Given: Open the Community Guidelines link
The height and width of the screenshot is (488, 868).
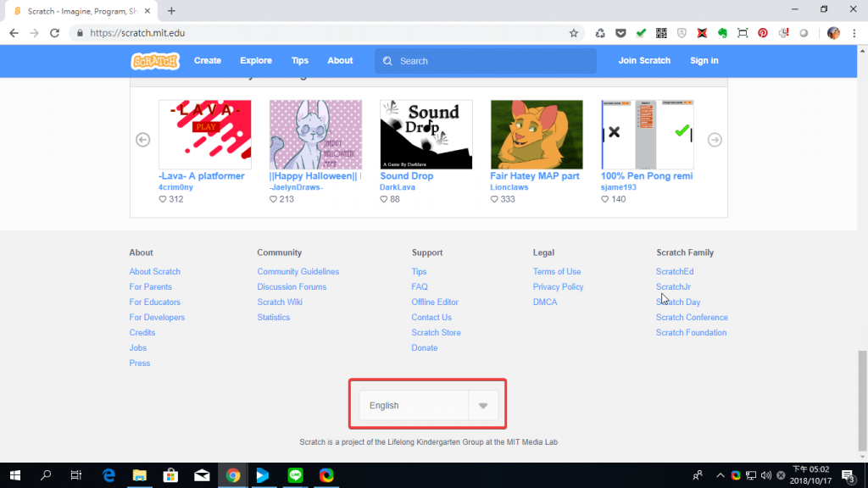Looking at the screenshot, I should click(x=298, y=272).
